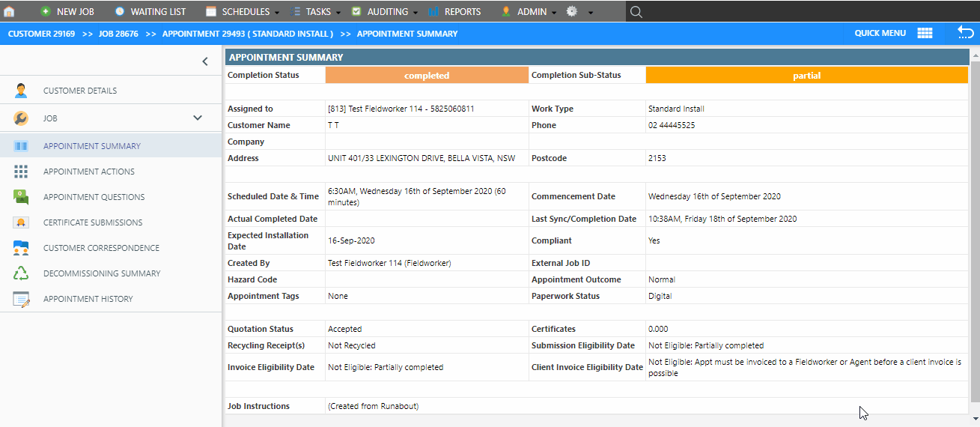
Task: Open the settings gear dropdown
Action: [x=579, y=12]
